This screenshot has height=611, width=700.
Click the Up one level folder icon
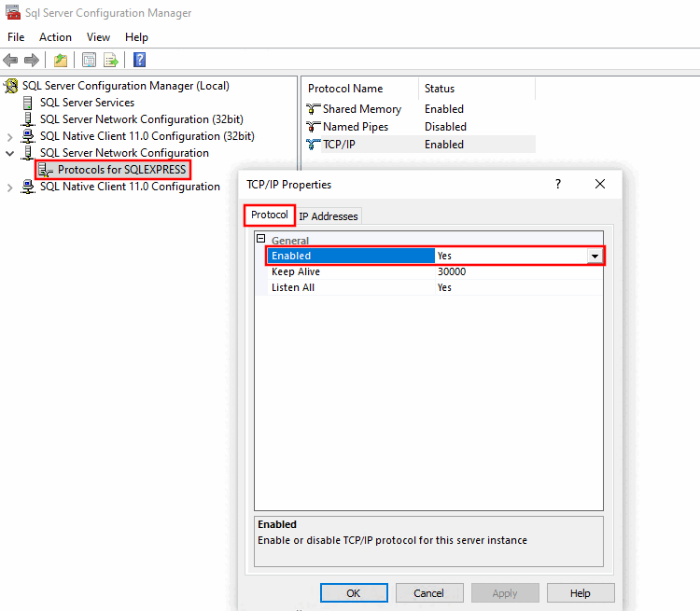pyautogui.click(x=61, y=60)
